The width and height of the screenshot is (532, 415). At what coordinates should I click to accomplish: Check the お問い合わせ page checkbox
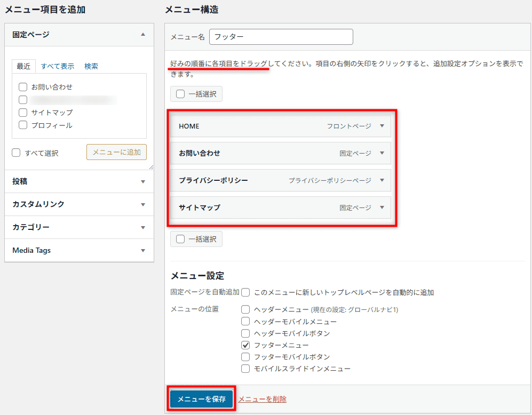click(x=22, y=86)
